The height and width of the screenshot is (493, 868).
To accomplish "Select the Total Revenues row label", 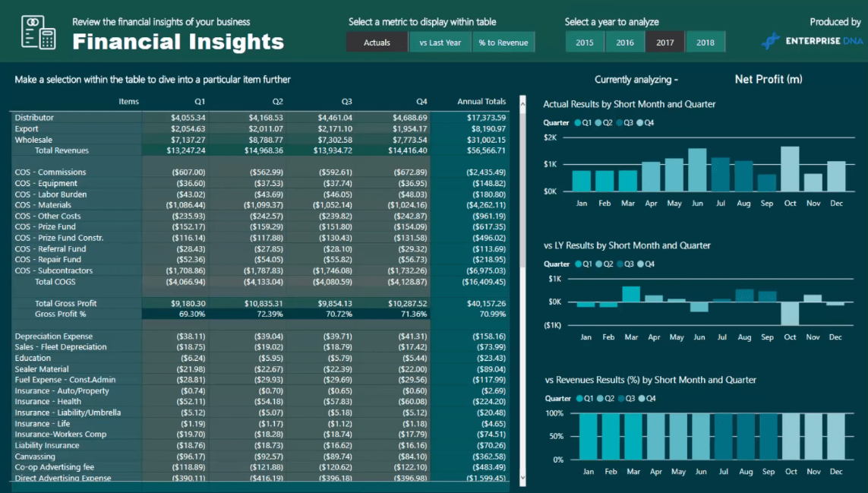I will pyautogui.click(x=62, y=150).
